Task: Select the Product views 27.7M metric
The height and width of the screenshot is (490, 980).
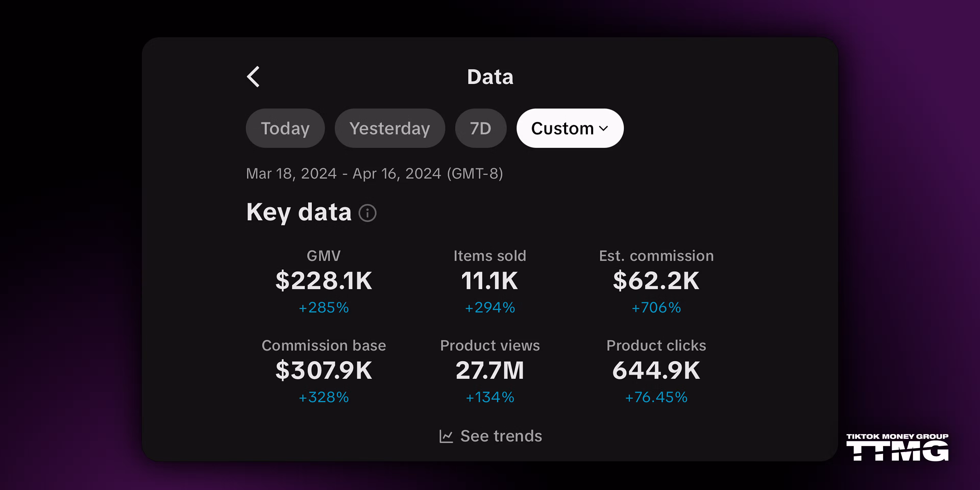Action: [x=490, y=370]
